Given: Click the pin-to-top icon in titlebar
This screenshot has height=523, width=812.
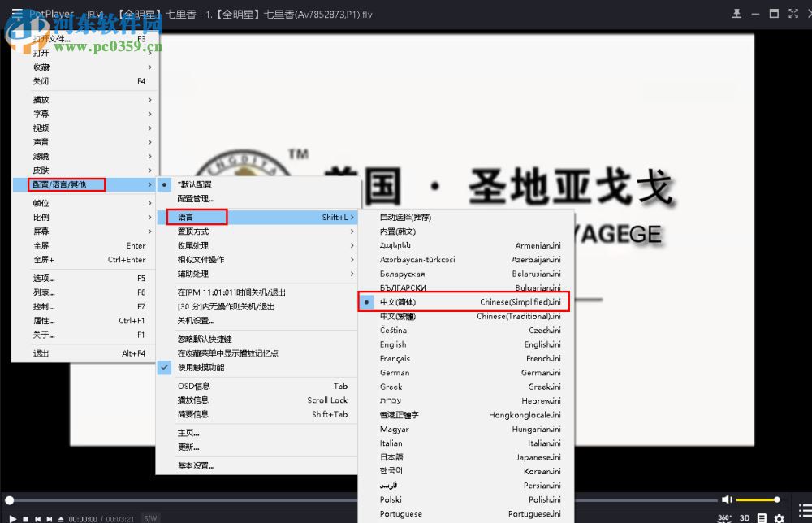Looking at the screenshot, I should [737, 14].
